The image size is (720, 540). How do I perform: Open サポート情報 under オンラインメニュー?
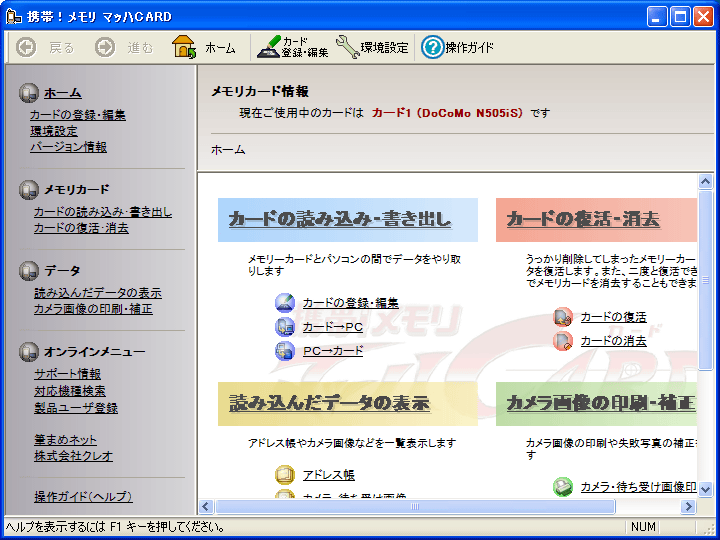pyautogui.click(x=67, y=374)
